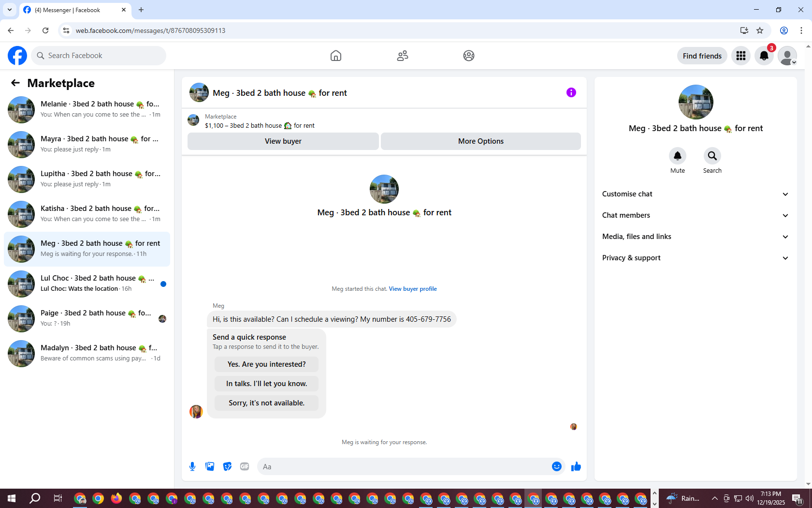This screenshot has height=508, width=812.
Task: Open the Lupitha conversation
Action: (87, 179)
